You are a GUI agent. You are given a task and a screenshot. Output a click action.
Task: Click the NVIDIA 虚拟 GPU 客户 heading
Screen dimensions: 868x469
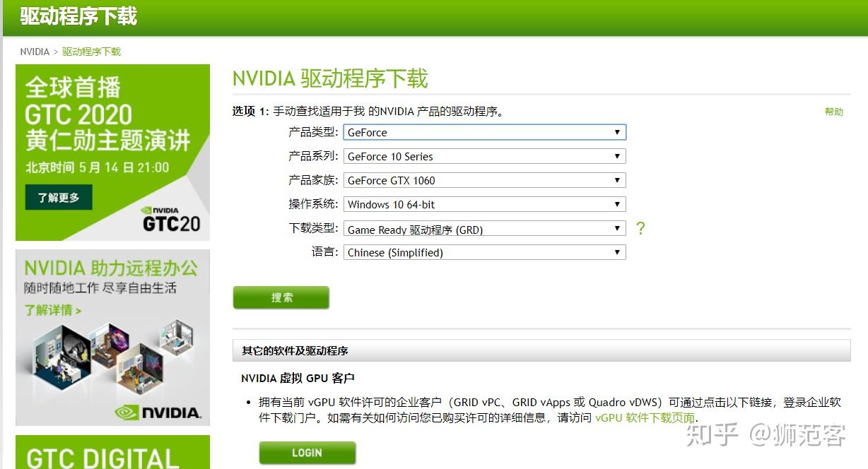pos(298,378)
